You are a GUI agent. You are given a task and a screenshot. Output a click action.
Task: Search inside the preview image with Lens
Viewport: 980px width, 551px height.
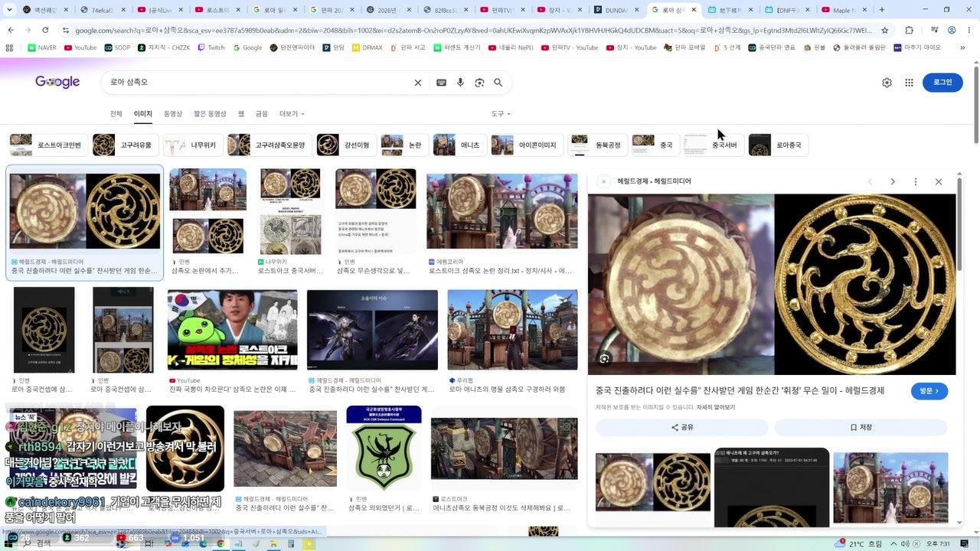605,358
